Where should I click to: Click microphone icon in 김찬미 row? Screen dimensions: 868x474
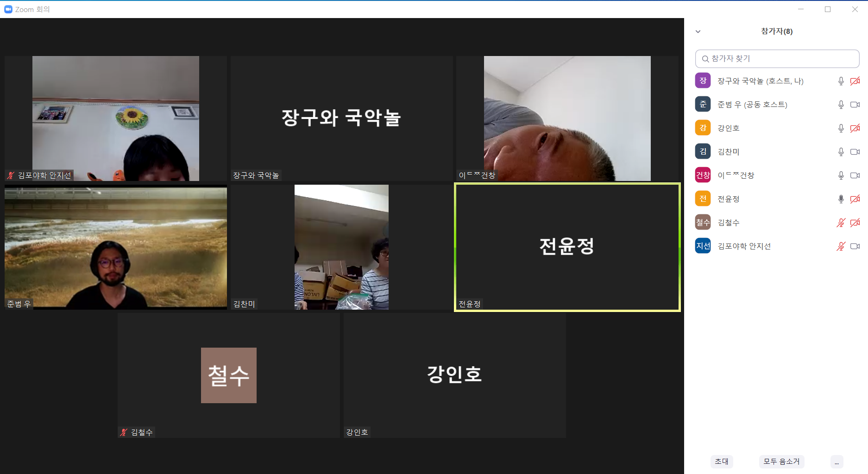tap(841, 152)
